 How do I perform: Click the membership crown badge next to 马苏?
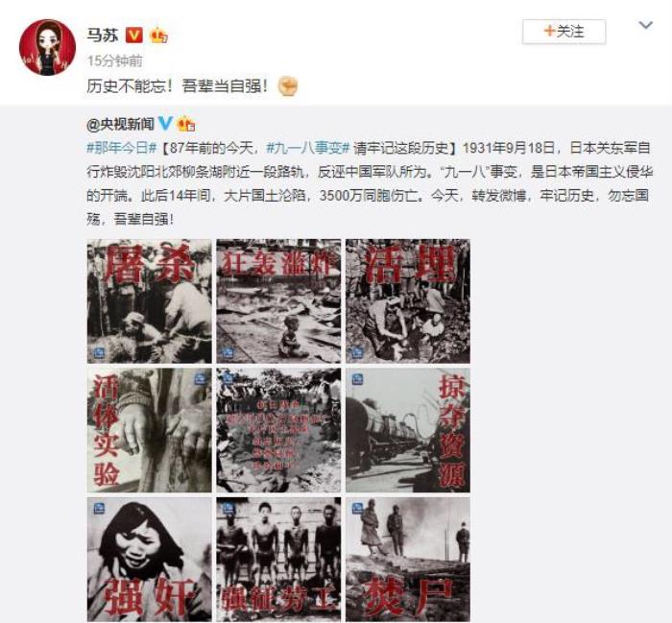158,36
